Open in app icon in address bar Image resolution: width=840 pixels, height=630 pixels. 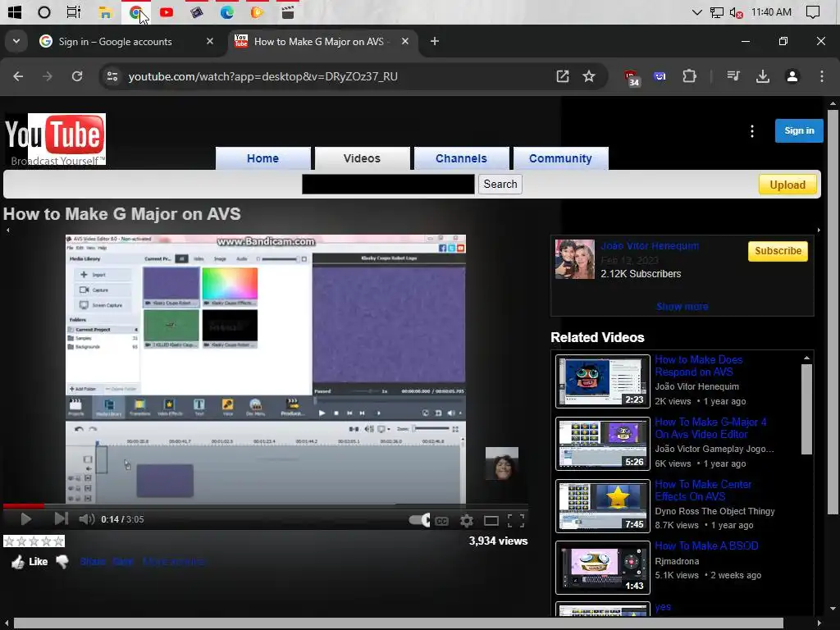pos(563,76)
